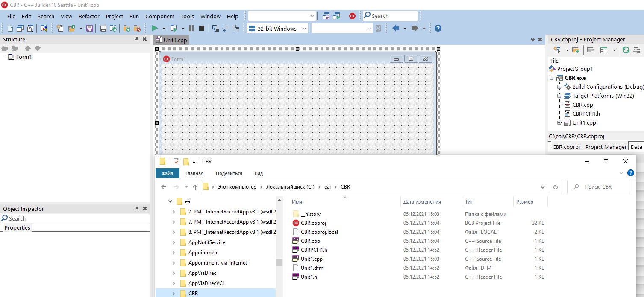Image resolution: width=644 pixels, height=297 pixels.
Task: Collapse the CBR.exe project node
Action: [552, 78]
